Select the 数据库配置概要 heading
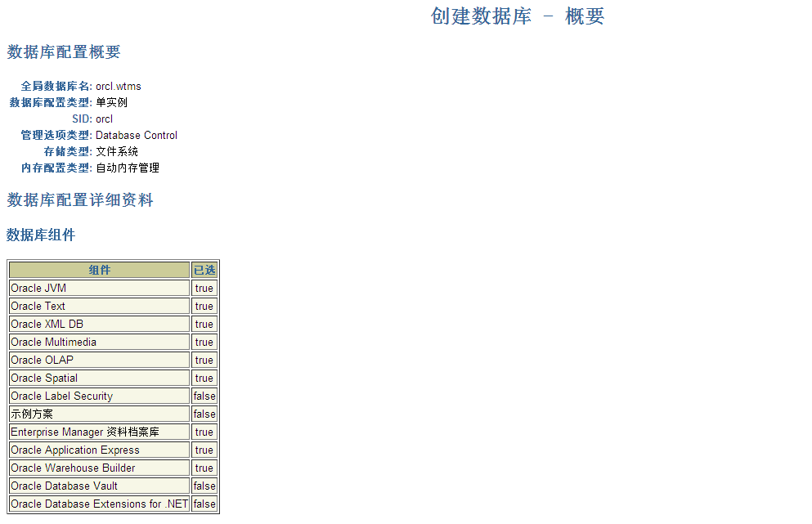 coord(64,52)
